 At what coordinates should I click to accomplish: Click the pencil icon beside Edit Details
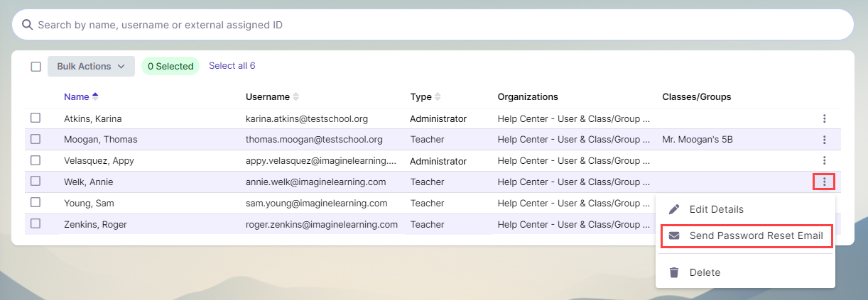pyautogui.click(x=674, y=209)
